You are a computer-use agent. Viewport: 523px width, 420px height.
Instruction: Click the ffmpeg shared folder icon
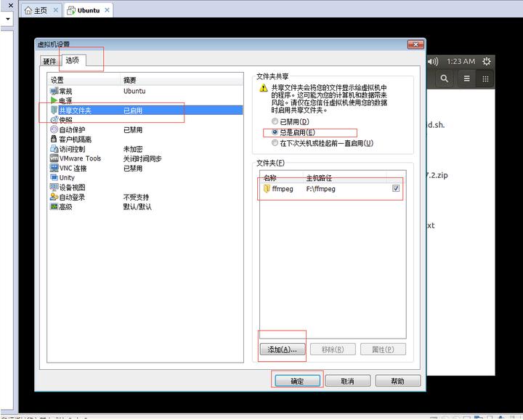tap(267, 189)
